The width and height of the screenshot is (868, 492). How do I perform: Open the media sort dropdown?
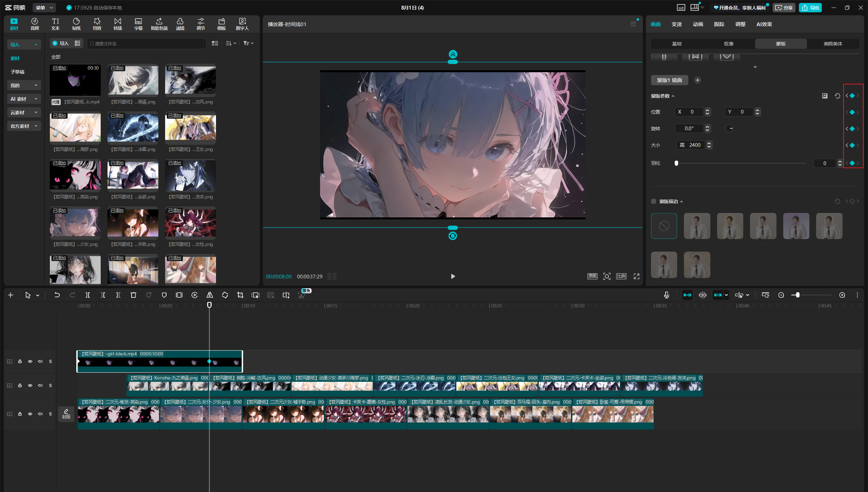pos(231,43)
